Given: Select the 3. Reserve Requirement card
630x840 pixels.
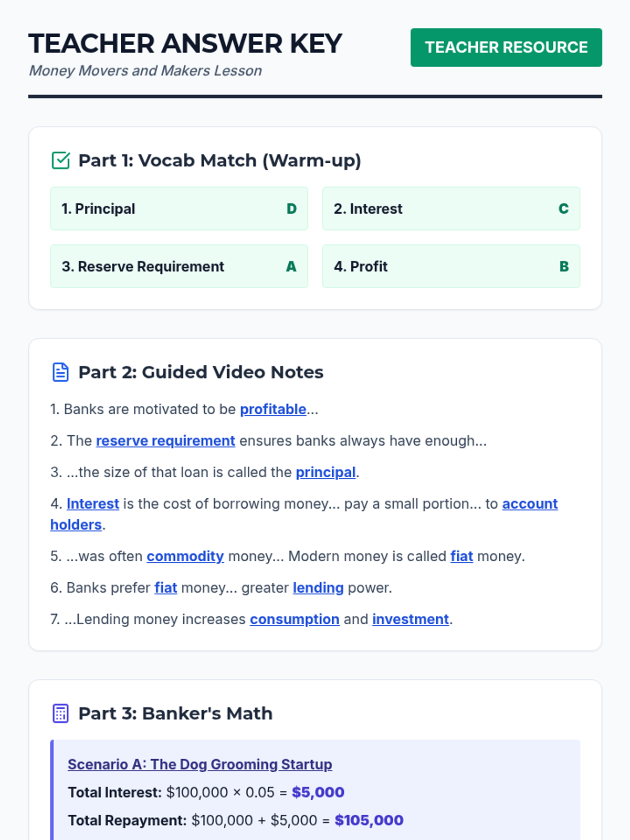Looking at the screenshot, I should [x=179, y=267].
